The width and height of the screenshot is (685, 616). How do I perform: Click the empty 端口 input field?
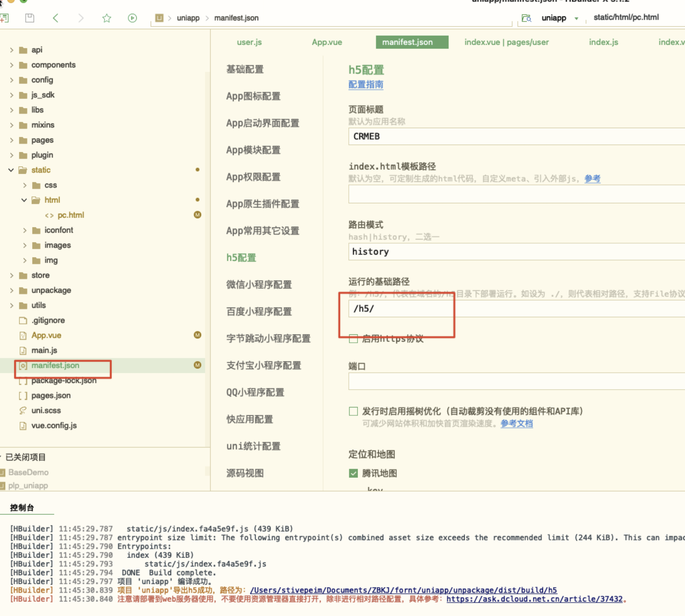pos(517,381)
